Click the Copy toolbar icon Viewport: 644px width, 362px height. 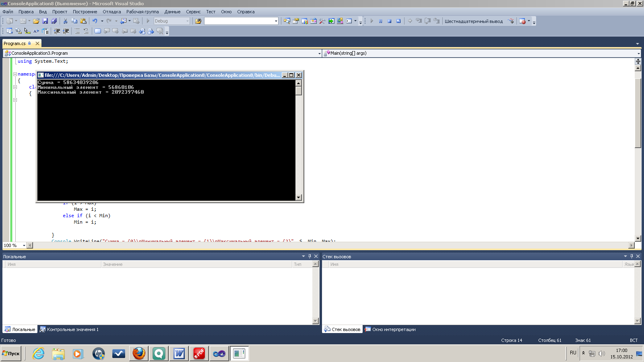click(74, 21)
